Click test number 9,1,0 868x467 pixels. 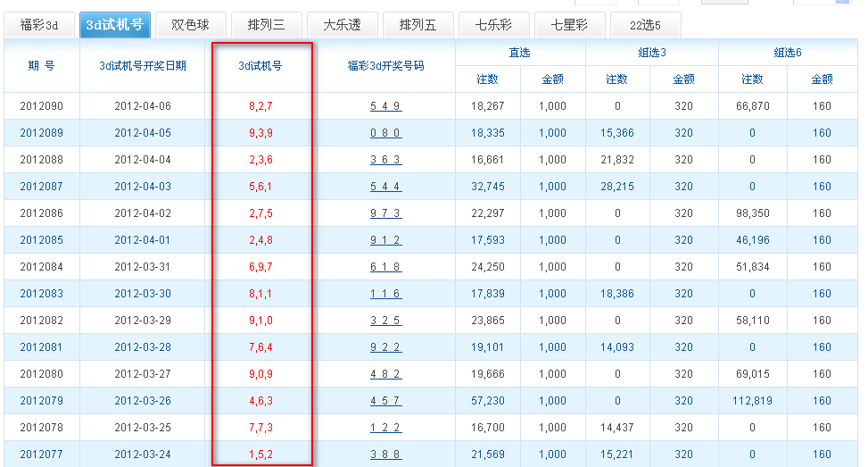pyautogui.click(x=260, y=321)
